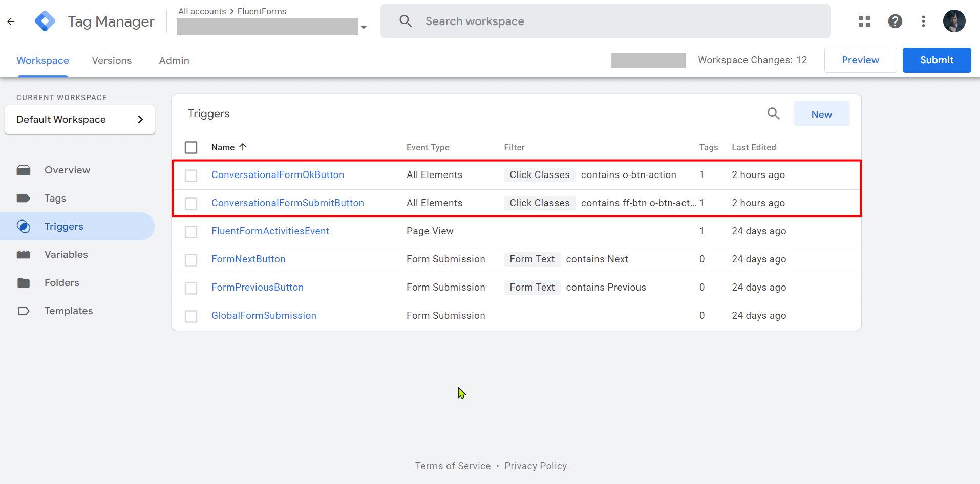Open the GlobalFormSubmission trigger
The width and height of the screenshot is (980, 484).
(x=264, y=315)
